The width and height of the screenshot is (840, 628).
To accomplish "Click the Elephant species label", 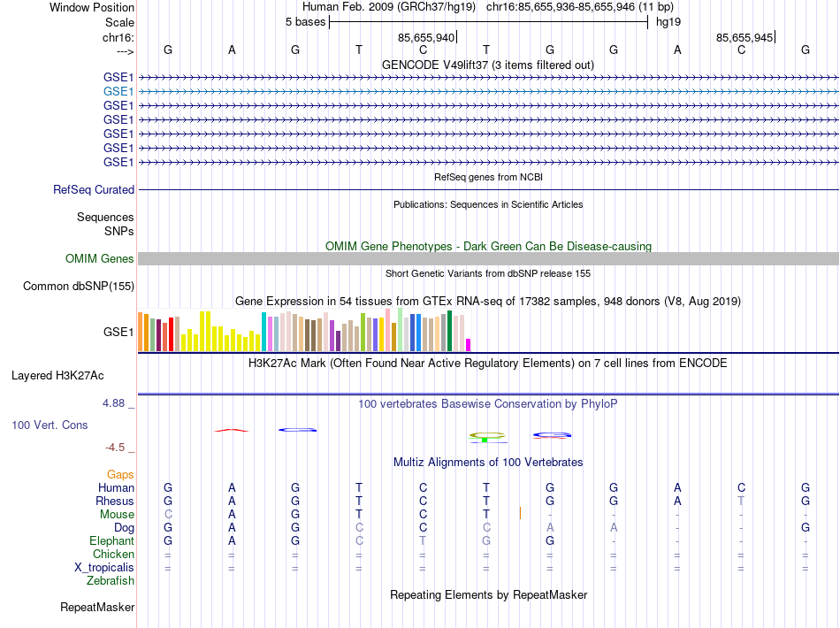I will (111, 540).
